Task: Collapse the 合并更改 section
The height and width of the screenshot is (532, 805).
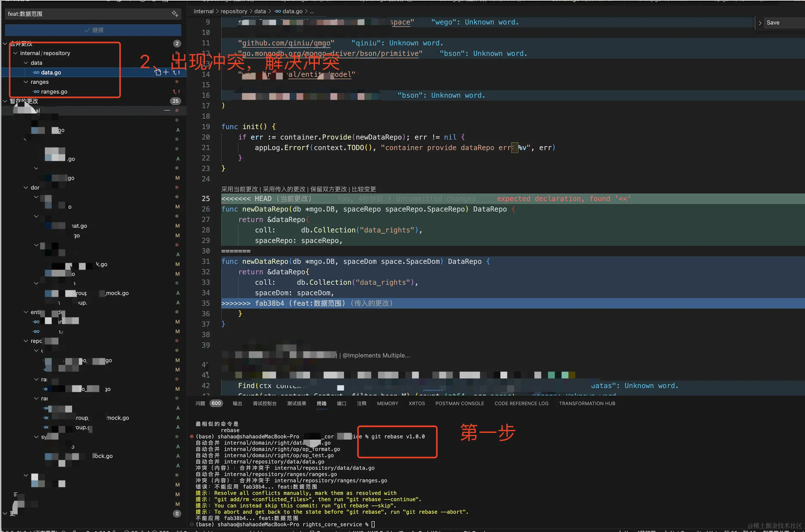Action: (5, 43)
